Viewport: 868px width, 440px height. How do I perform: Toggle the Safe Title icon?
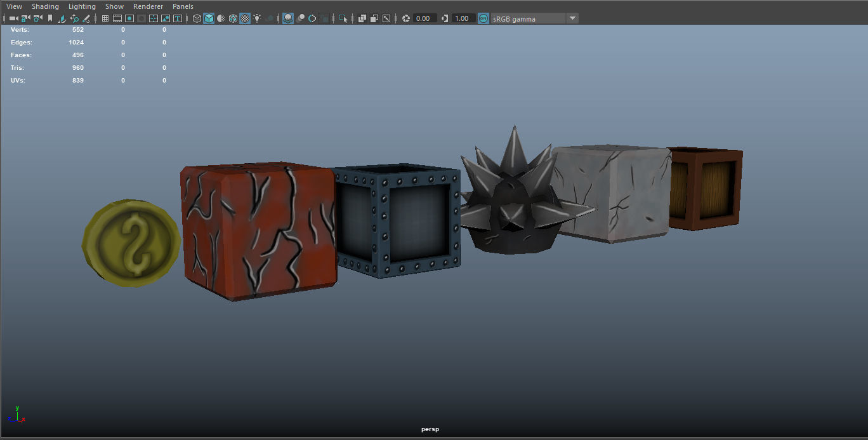pyautogui.click(x=178, y=18)
